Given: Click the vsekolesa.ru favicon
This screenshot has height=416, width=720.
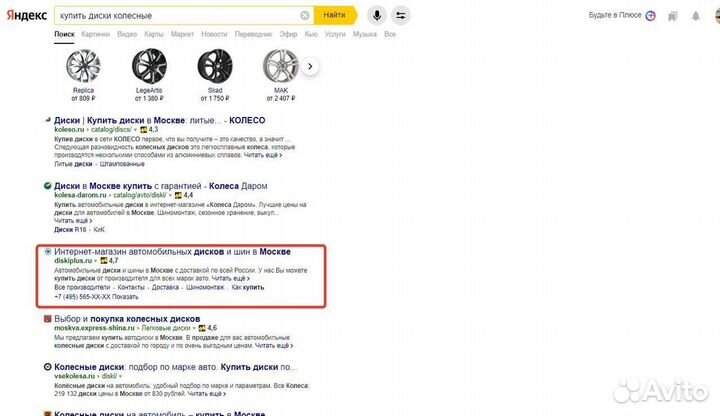Looking at the screenshot, I should 47,367.
